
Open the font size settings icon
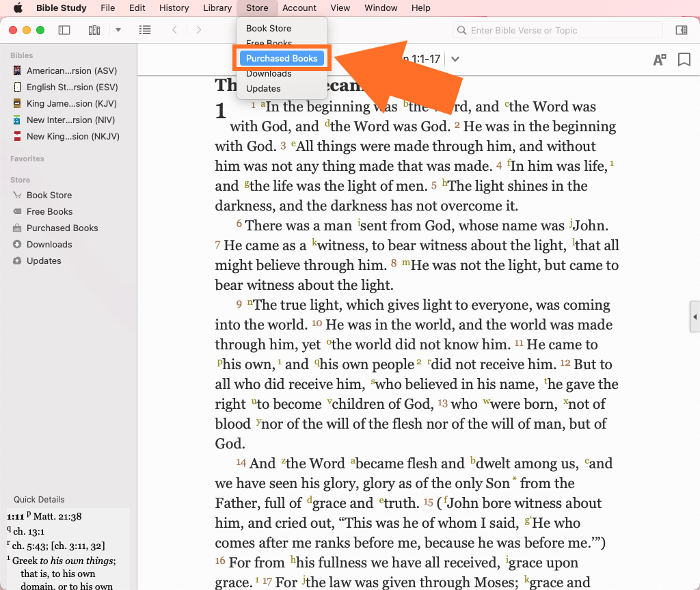[659, 59]
